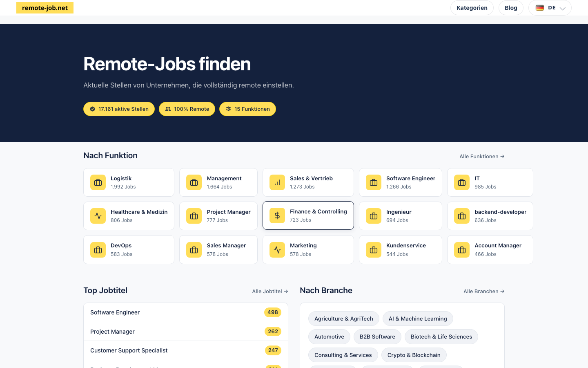Click the 15 Funktionen badge
This screenshot has width=588, height=368.
(247, 109)
